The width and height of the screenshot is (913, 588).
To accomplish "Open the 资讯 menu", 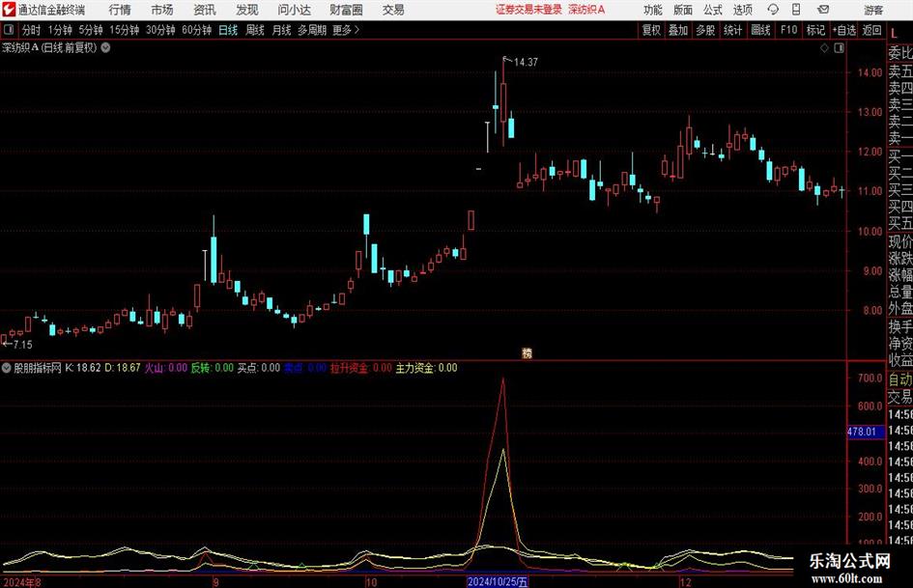I will tap(205, 10).
